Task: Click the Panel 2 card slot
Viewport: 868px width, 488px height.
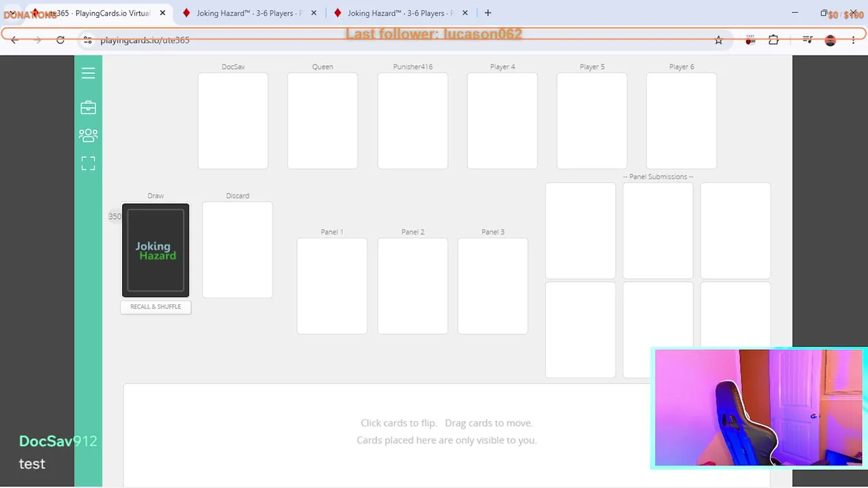Action: point(413,286)
